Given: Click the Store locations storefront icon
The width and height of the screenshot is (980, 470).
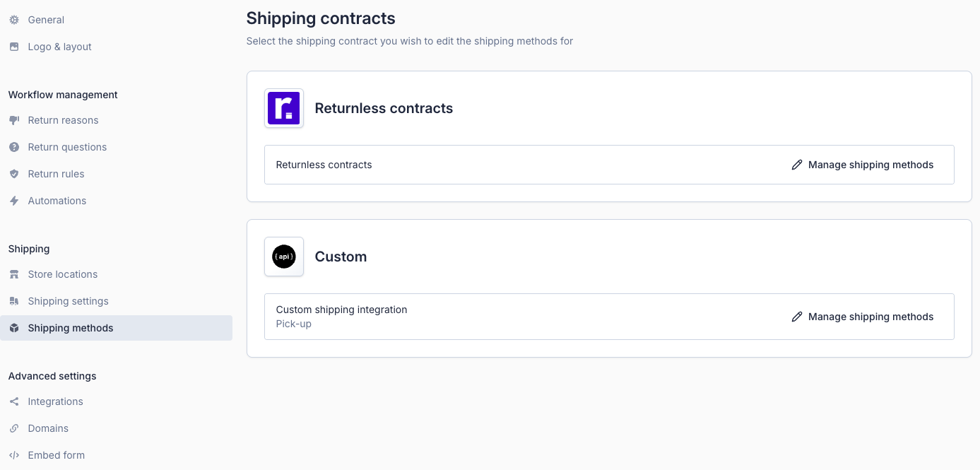Looking at the screenshot, I should coord(14,274).
